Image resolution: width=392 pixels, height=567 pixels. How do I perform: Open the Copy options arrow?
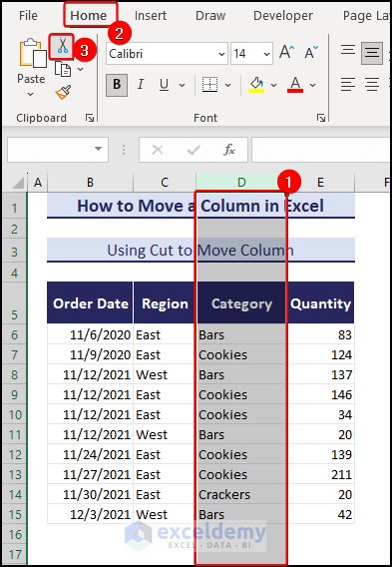(x=81, y=70)
